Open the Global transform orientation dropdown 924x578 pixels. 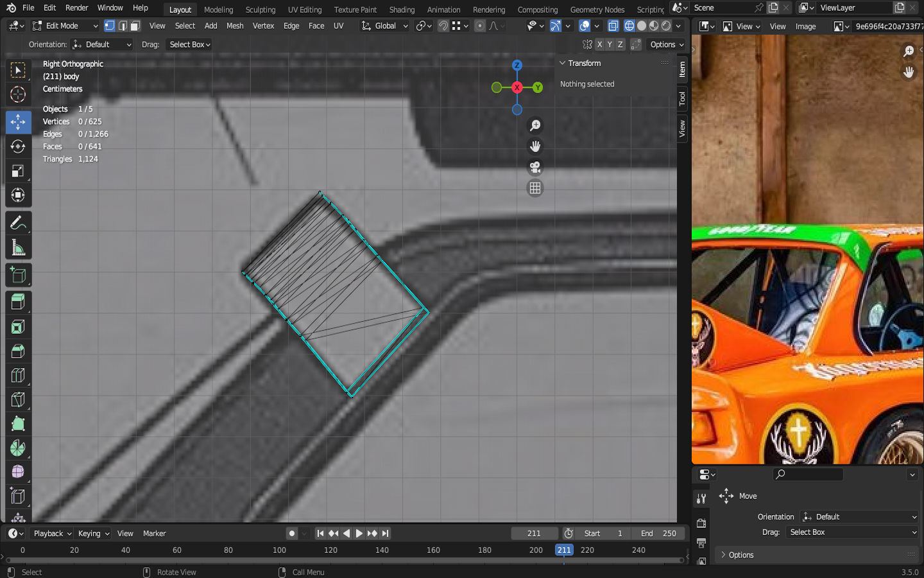pyautogui.click(x=384, y=26)
